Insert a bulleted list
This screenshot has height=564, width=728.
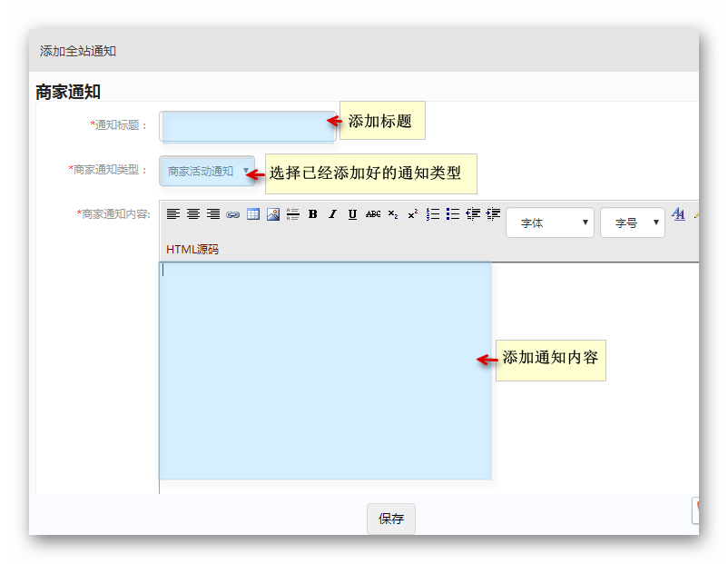(453, 213)
